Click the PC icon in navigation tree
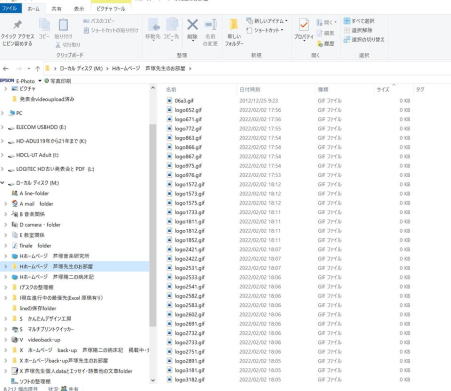Screen dimensions: 451x391 click(x=12, y=113)
